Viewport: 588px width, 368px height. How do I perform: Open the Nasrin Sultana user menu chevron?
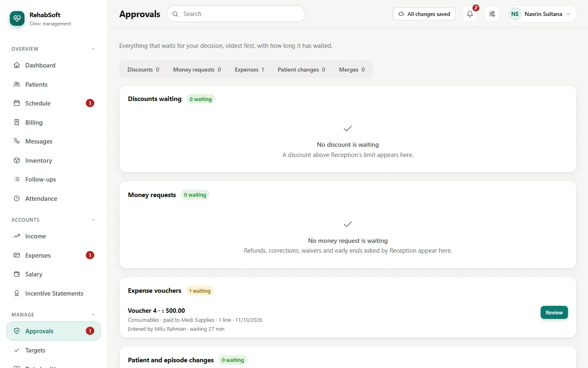[x=568, y=14]
